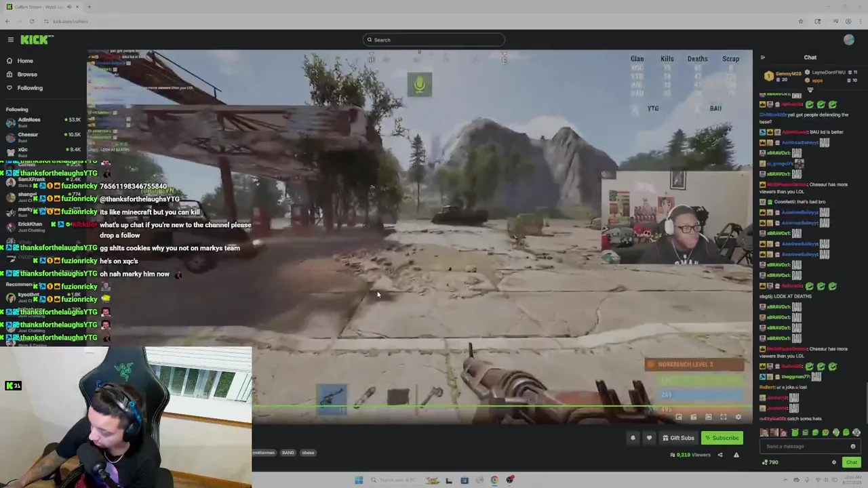Screen dimensions: 868x488
Task: Open the chat settings gear
Action: click(834, 462)
